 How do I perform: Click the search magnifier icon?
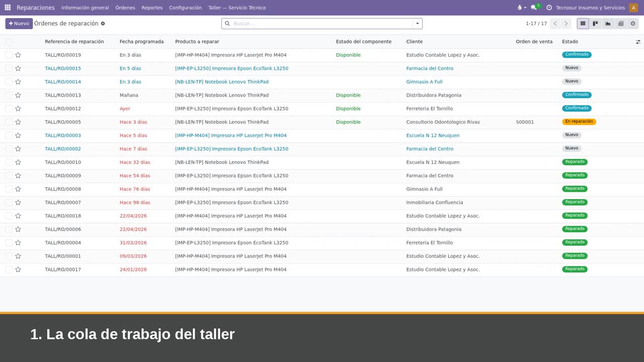coord(227,24)
